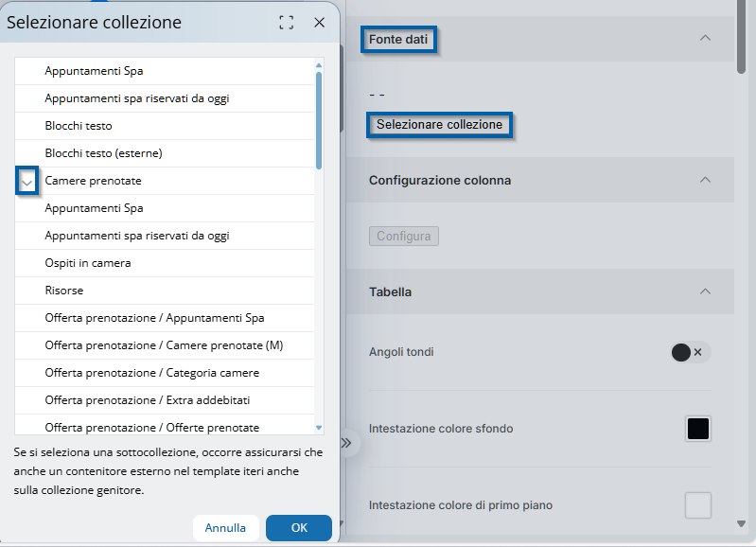Viewport: 756px width, 547px height.
Task: Click the double-arrow panel collapse icon
Action: (346, 442)
